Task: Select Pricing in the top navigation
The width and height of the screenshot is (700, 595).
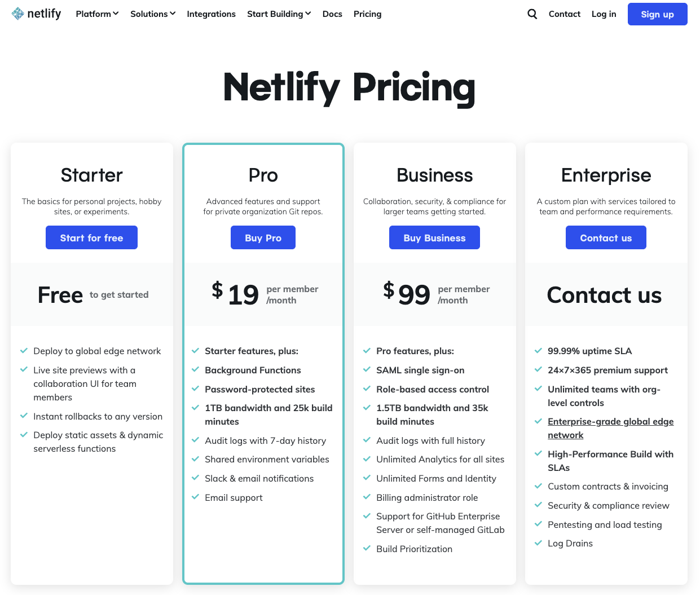Action: [367, 14]
